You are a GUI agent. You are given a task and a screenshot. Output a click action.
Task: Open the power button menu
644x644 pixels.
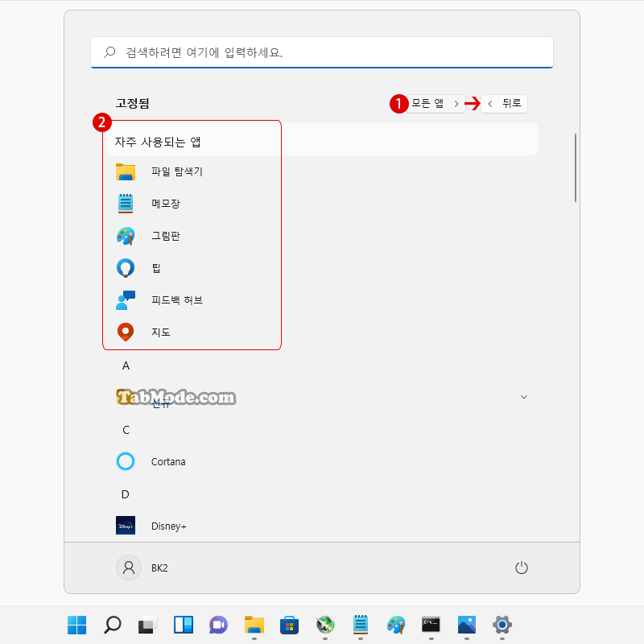pos(521,568)
